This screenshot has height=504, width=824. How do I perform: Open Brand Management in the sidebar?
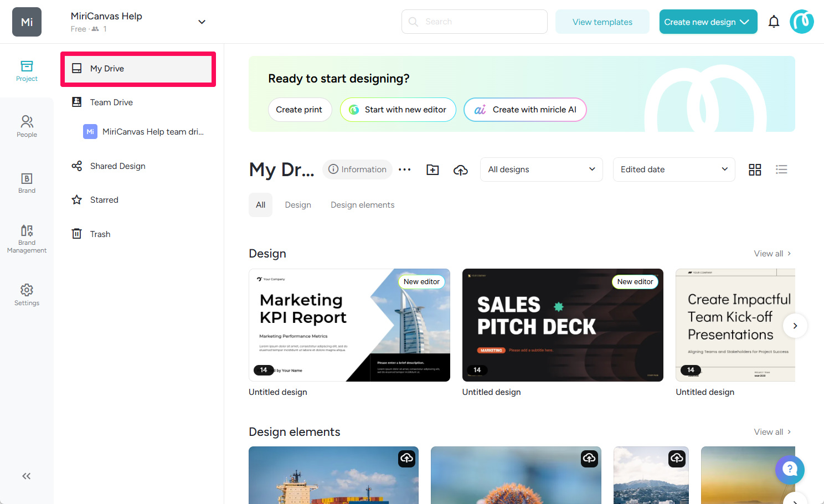tap(27, 238)
